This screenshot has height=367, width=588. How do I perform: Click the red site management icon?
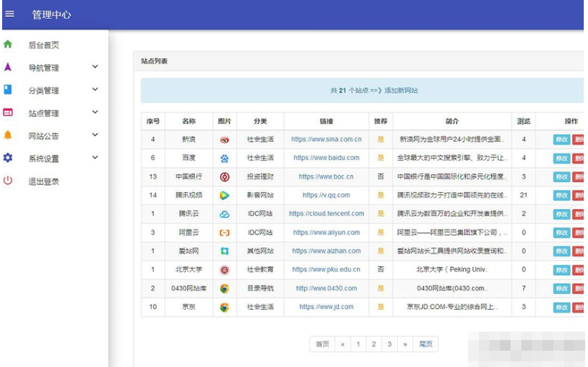8,113
